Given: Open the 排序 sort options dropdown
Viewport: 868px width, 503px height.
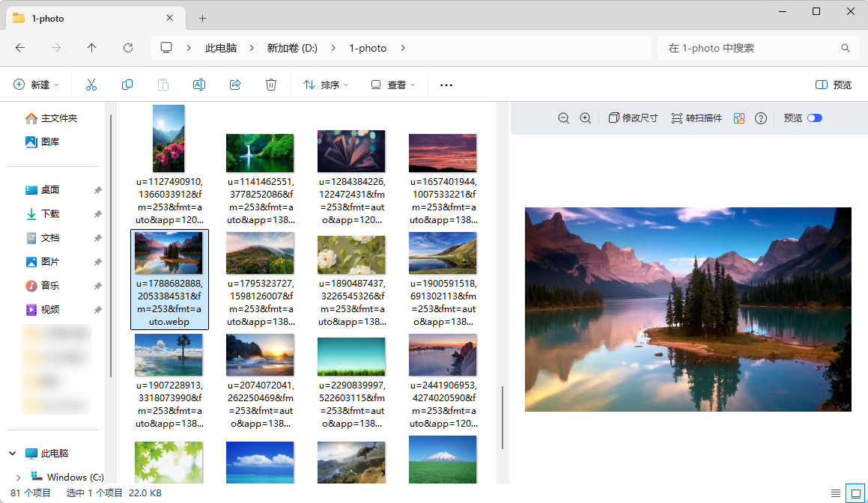Looking at the screenshot, I should 325,84.
